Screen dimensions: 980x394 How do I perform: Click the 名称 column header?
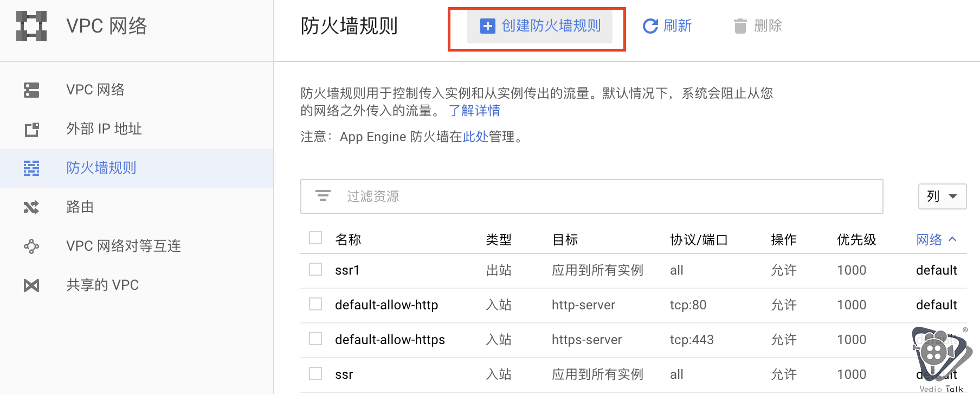[x=348, y=239]
